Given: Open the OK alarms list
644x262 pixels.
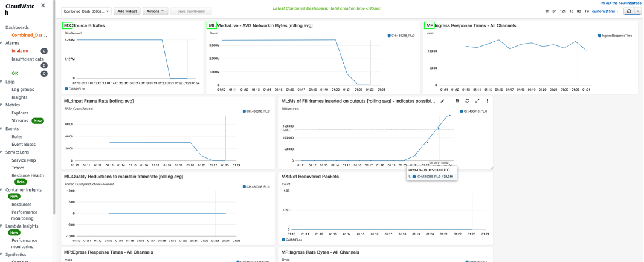Looking at the screenshot, I should (x=14, y=73).
